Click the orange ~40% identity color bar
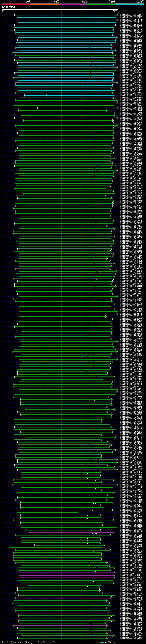Image resolution: width=146 pixels, height=644 pixels. [45, 4]
